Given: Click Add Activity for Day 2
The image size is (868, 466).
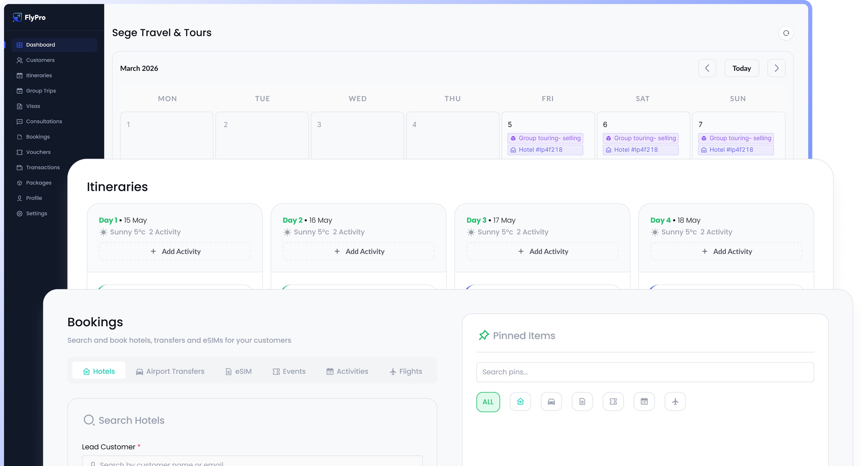Looking at the screenshot, I should click(x=359, y=251).
